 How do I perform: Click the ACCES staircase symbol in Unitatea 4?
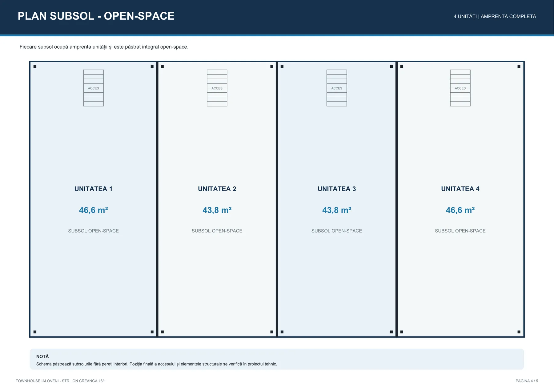[460, 88]
